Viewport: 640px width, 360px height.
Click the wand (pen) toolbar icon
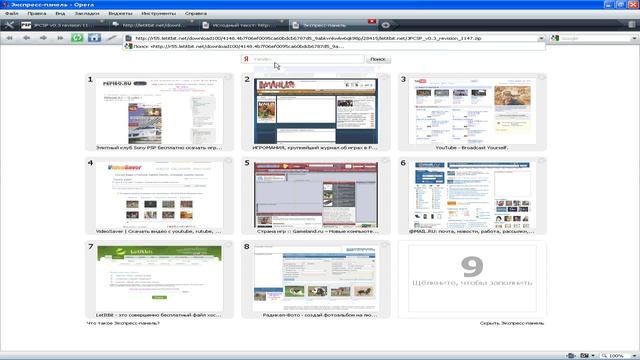pos(111,38)
